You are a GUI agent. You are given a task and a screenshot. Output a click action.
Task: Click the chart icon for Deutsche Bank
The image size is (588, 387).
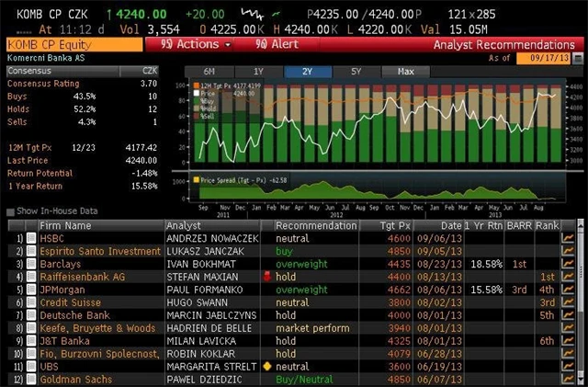tap(569, 314)
